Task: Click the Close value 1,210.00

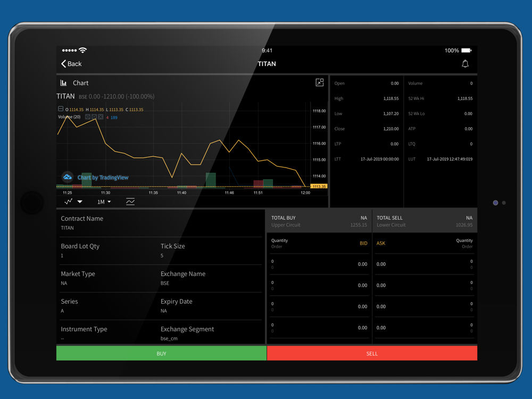Action: (x=391, y=129)
